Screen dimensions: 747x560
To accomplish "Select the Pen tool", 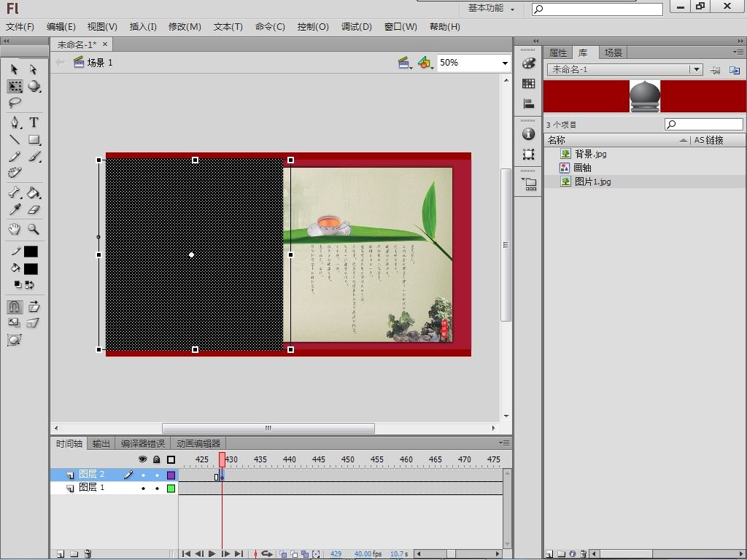I will 15,122.
